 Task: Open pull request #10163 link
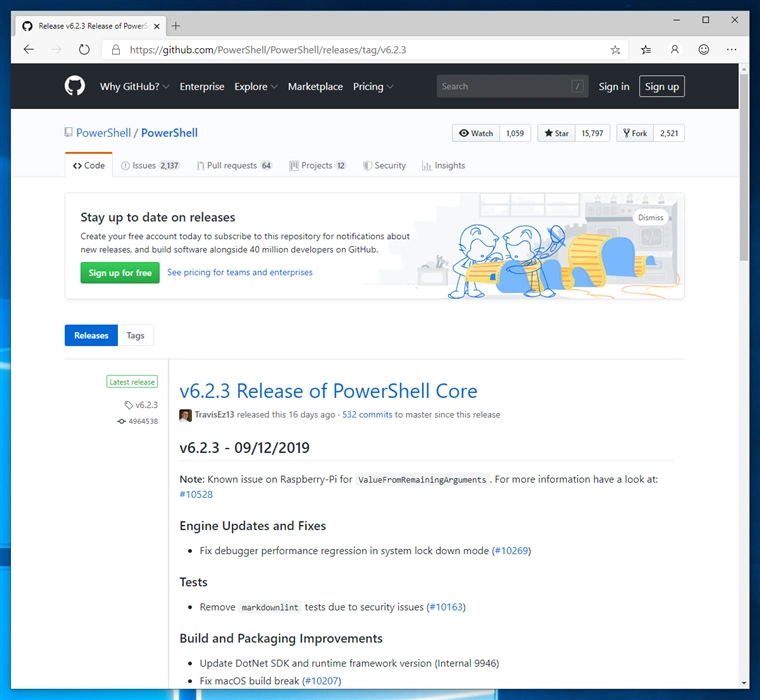[x=446, y=607]
